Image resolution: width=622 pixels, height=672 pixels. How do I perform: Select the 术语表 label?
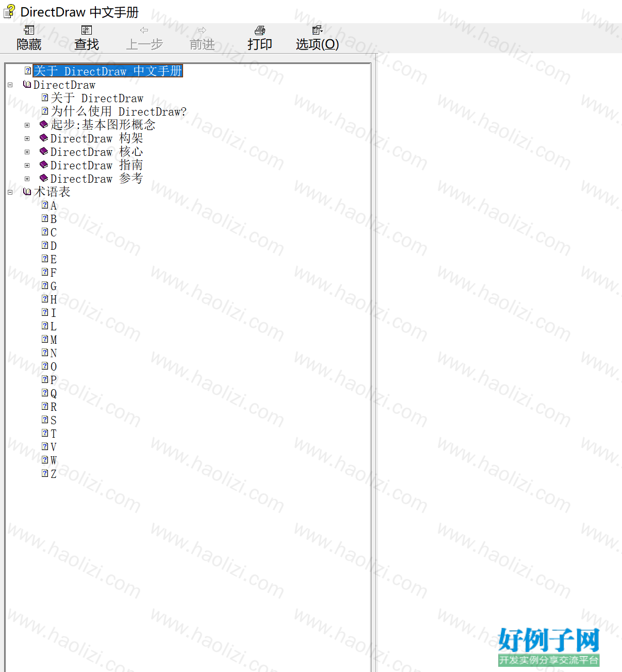[52, 192]
